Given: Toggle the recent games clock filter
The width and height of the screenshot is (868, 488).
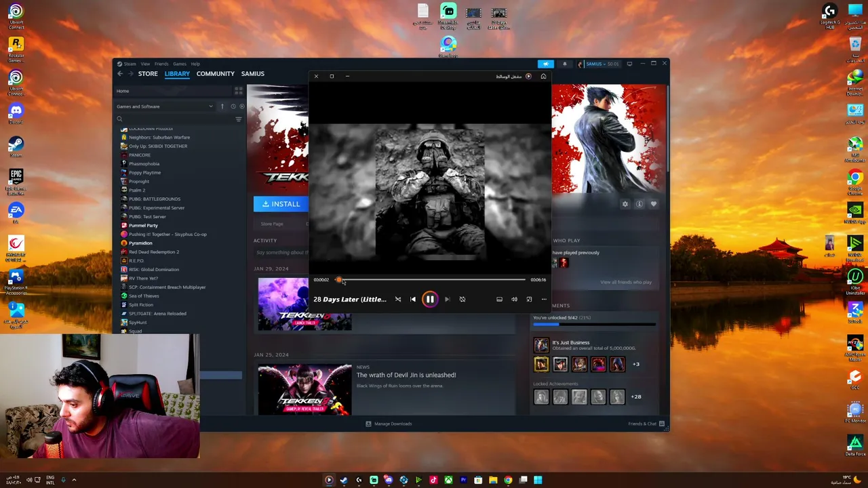Looking at the screenshot, I should 233,106.
